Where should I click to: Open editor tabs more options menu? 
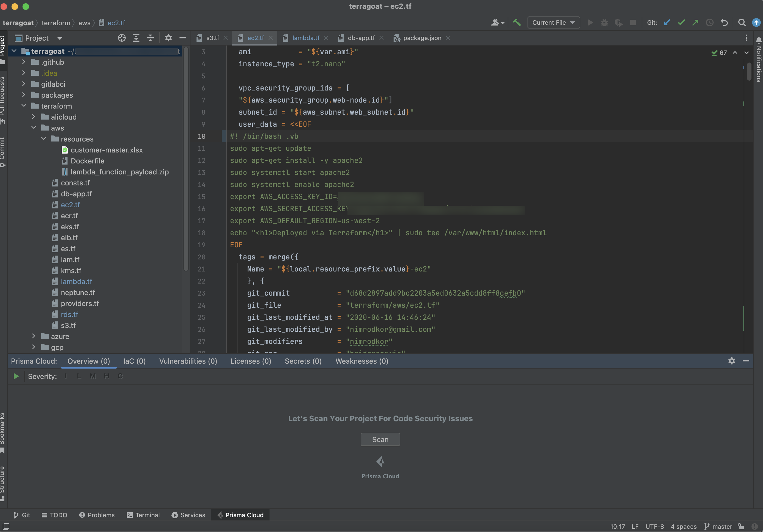[x=746, y=38]
